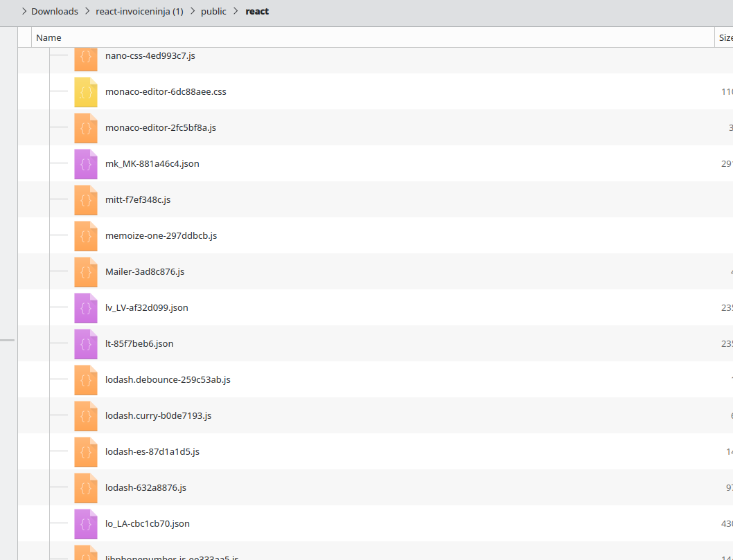Sort files by the Size column header
The height and width of the screenshot is (560, 733).
725,37
